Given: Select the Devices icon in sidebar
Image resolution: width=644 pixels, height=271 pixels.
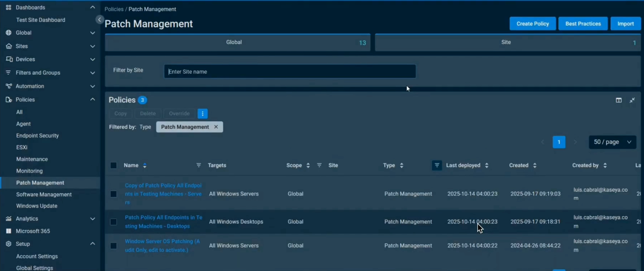Looking at the screenshot, I should [8, 59].
